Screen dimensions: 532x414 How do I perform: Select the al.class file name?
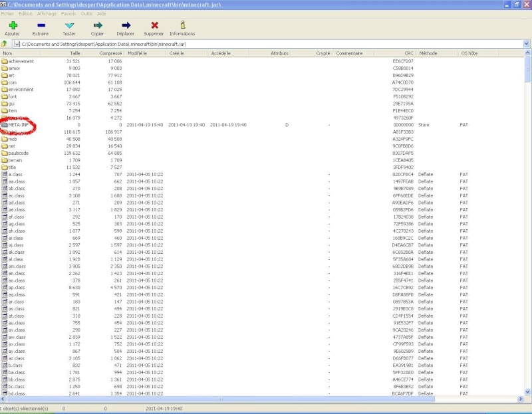(x=16, y=259)
